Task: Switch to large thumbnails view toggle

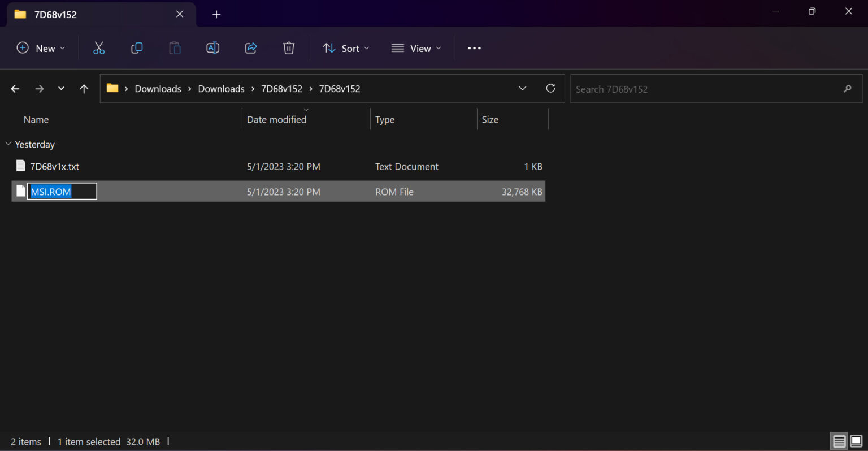Action: click(856, 441)
